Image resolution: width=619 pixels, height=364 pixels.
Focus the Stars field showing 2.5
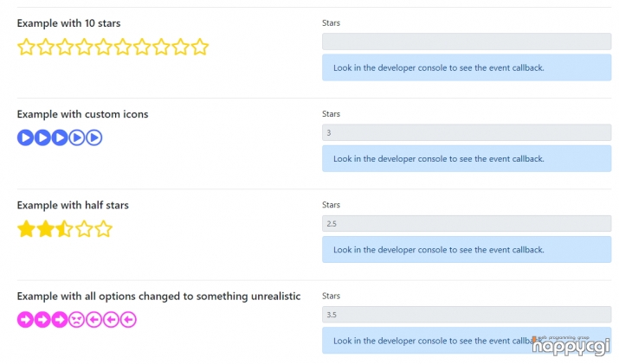[x=467, y=224]
